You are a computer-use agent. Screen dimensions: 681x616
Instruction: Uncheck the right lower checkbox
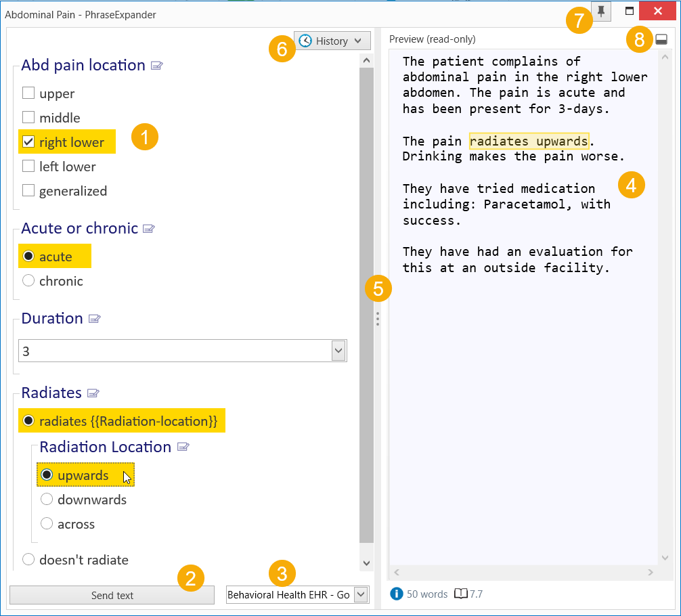point(28,141)
